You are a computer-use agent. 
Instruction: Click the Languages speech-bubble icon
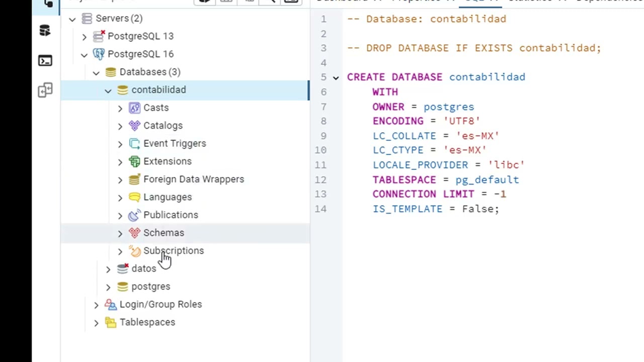(134, 197)
